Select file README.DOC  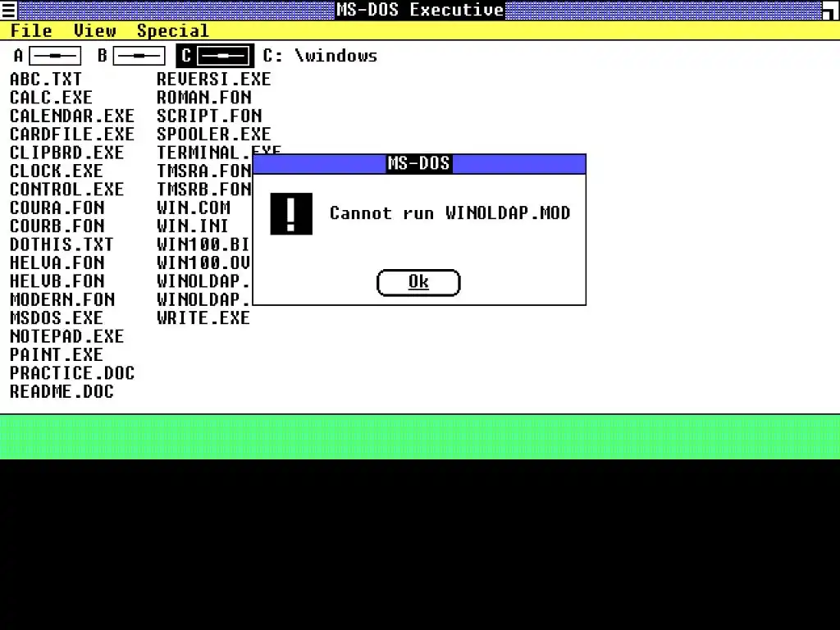pyautogui.click(x=62, y=391)
